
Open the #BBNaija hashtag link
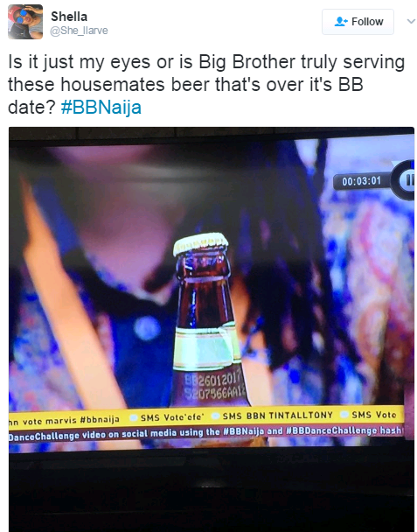101,108
